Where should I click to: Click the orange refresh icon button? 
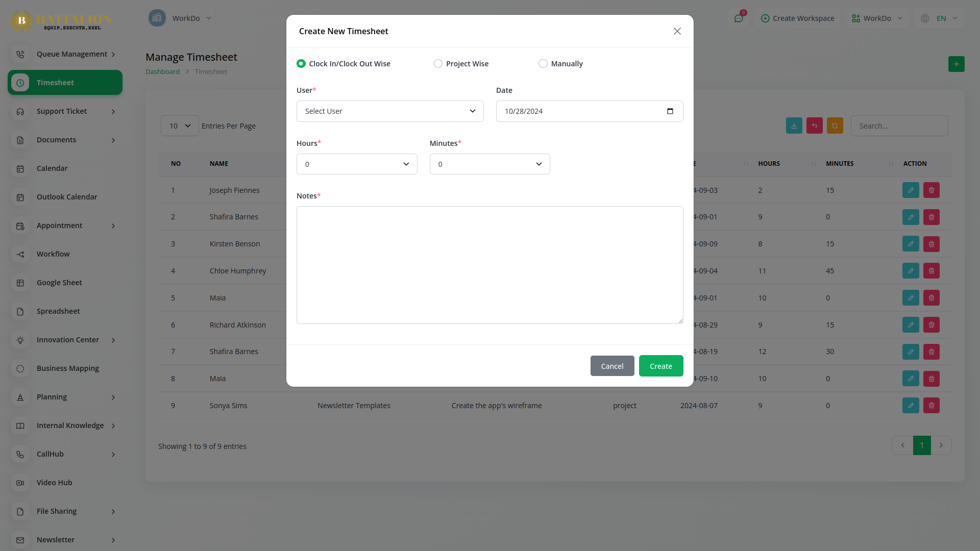(x=835, y=126)
